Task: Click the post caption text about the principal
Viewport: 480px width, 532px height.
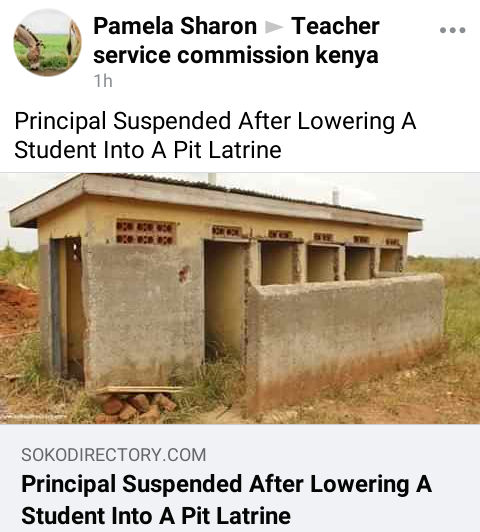Action: tap(215, 135)
